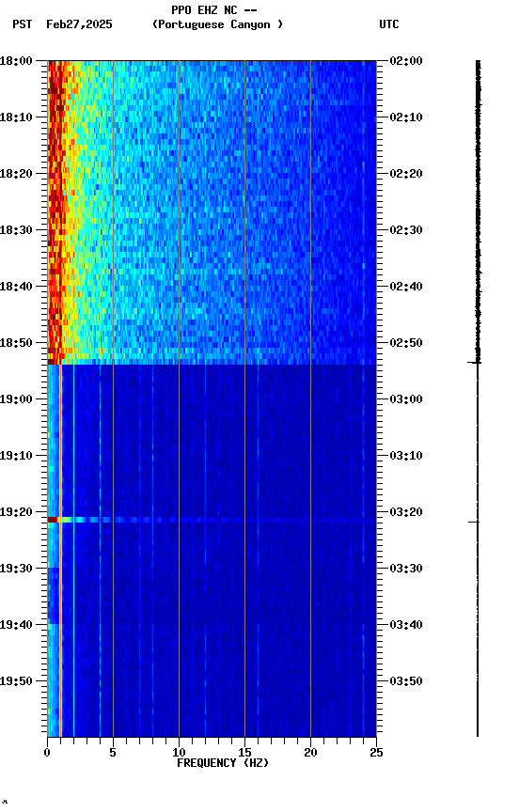Click the 02:20 UTC time label
The width and height of the screenshot is (519, 812).
tap(406, 174)
